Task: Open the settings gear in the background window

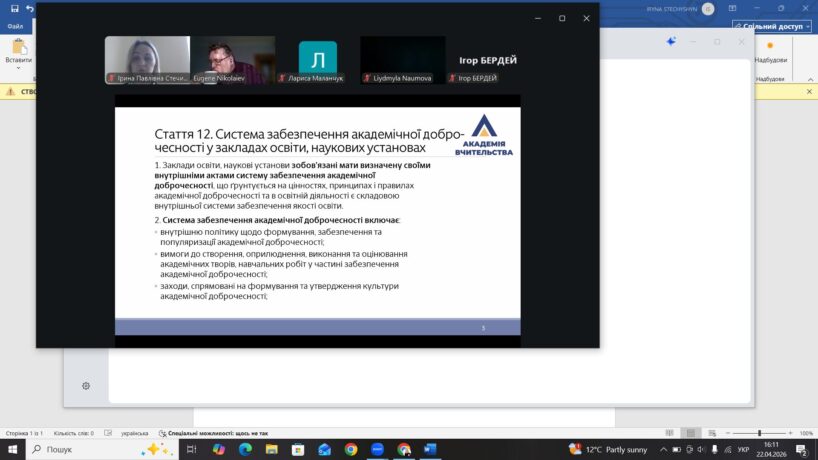Action: 86,385
